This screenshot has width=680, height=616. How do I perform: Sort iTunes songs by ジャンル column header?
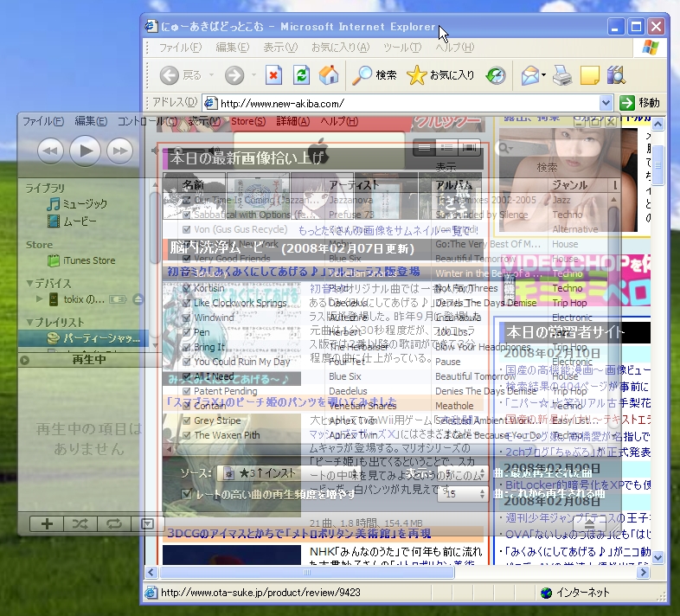[578, 185]
